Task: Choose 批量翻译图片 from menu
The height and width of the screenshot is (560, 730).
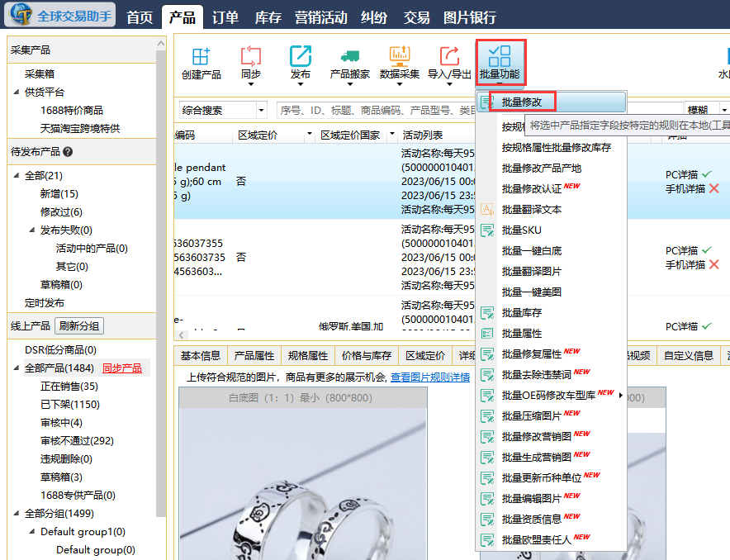Action: (532, 272)
